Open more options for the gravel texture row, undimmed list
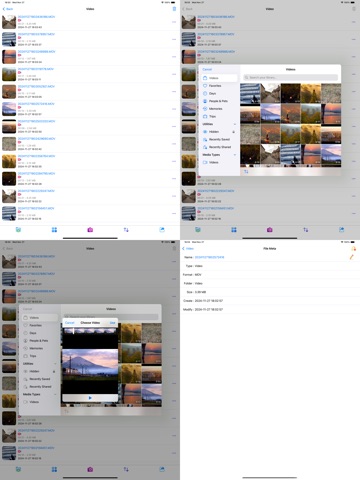The width and height of the screenshot is (360, 480). (x=174, y=144)
